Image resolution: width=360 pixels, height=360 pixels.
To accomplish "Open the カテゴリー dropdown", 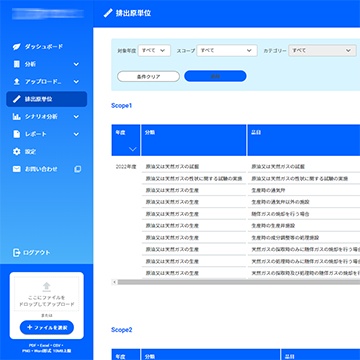I will point(322,51).
